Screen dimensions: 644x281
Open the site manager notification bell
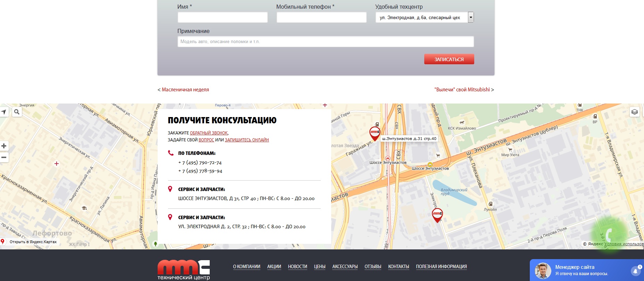(635, 271)
